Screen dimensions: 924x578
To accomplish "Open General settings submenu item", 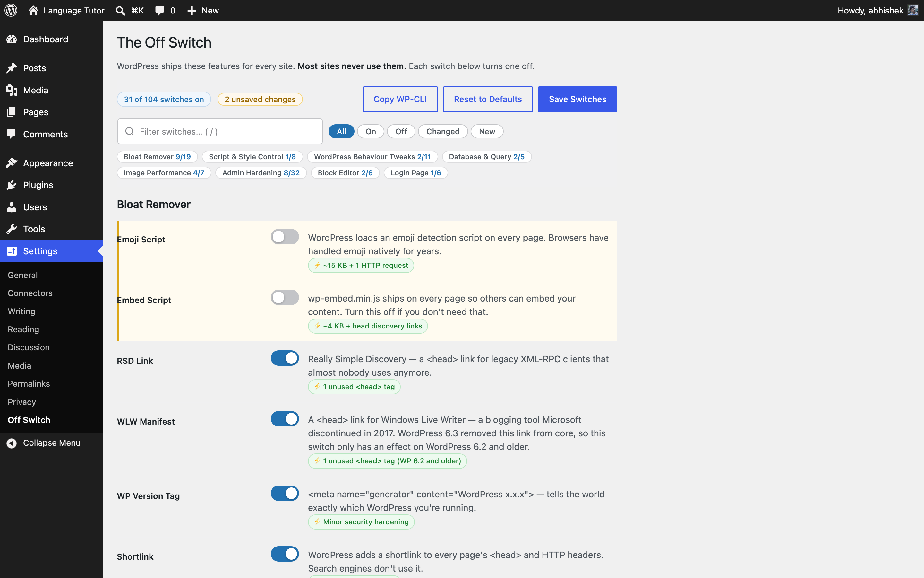I will [x=23, y=275].
